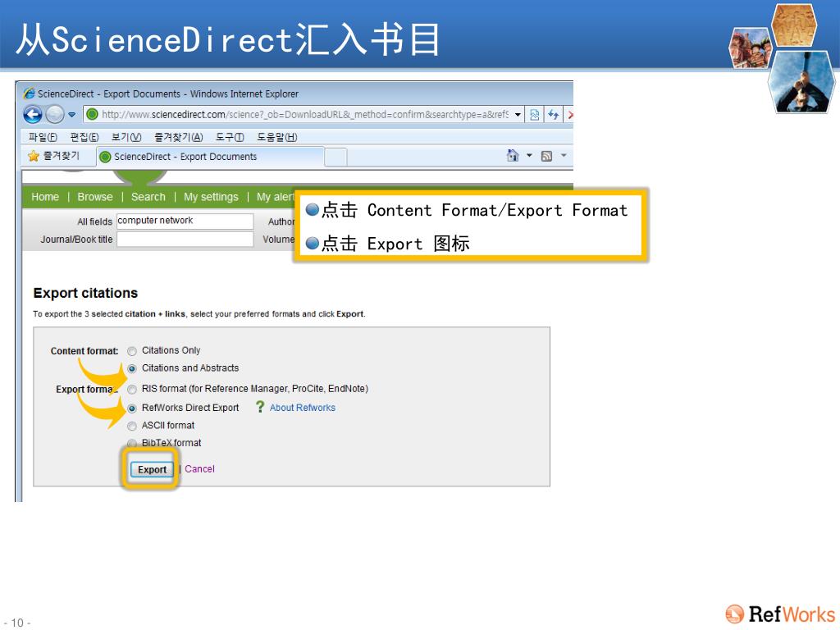Choose RefWorks Direct Export radio button
Image resolution: width=840 pixels, height=630 pixels.
tap(132, 409)
